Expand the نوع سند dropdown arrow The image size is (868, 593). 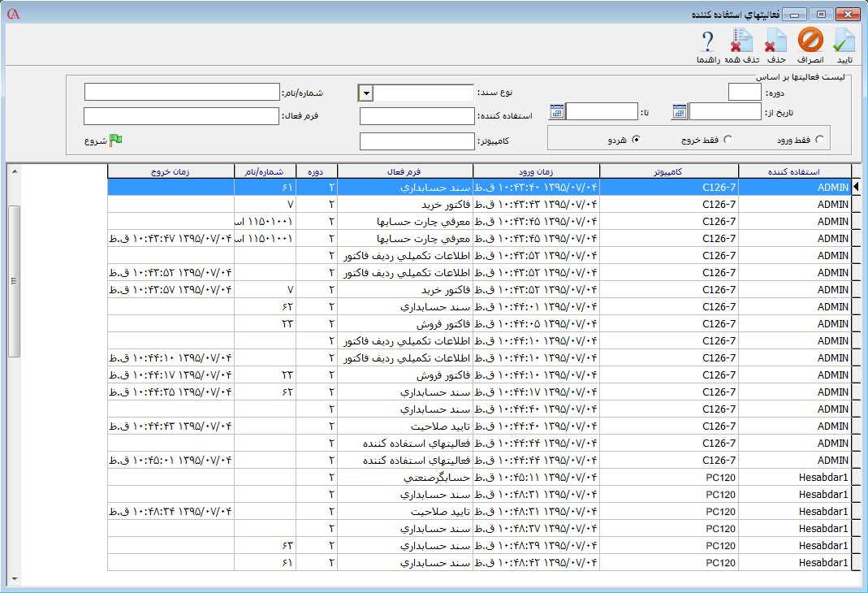365,93
